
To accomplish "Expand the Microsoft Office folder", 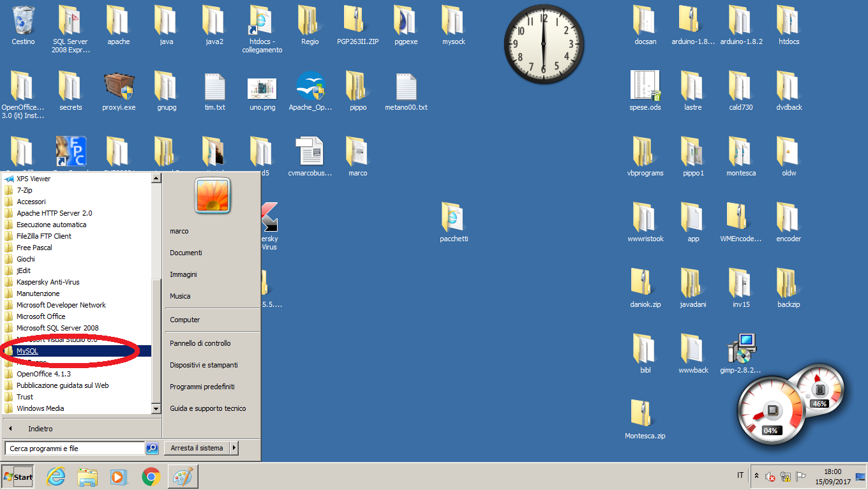I will coord(41,316).
